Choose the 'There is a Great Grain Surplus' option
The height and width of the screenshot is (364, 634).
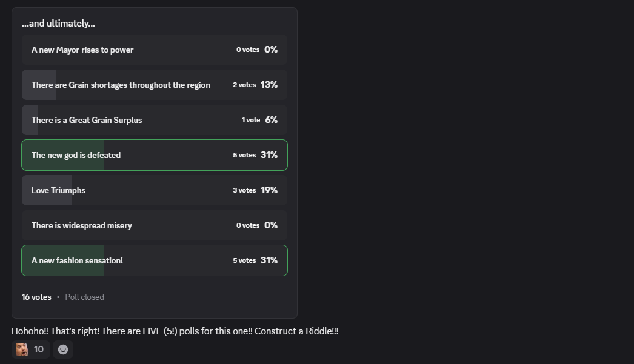coord(87,120)
